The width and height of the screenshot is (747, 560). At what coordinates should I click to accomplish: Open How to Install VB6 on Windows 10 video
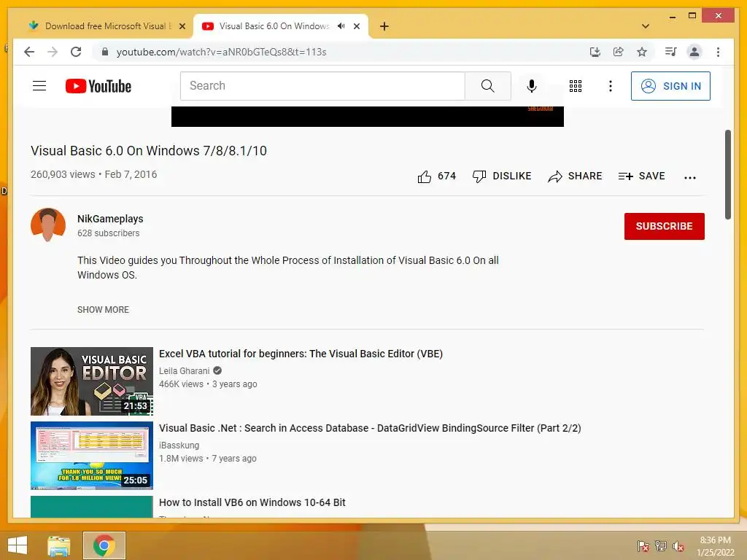pos(252,502)
